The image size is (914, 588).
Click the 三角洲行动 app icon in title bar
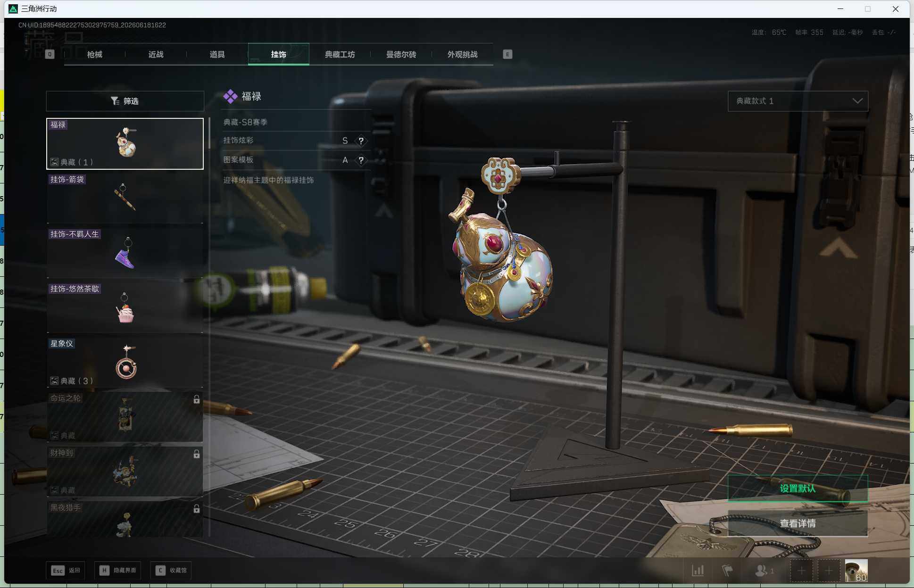13,9
